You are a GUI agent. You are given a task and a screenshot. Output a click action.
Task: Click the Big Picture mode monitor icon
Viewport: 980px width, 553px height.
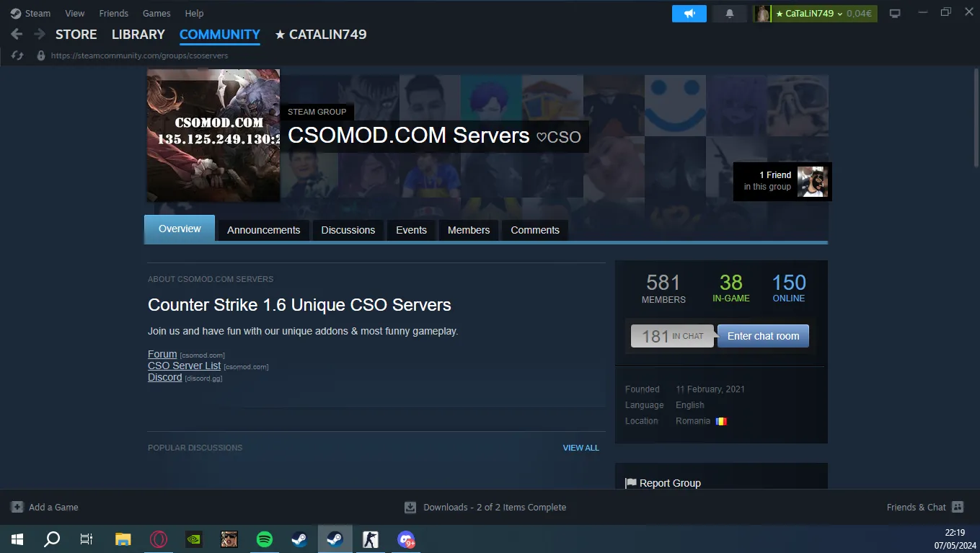coord(895,14)
